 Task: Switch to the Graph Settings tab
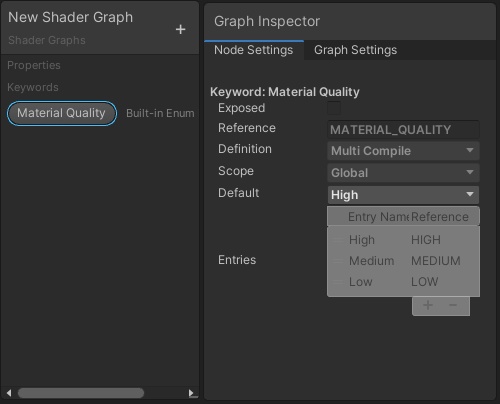click(x=355, y=50)
